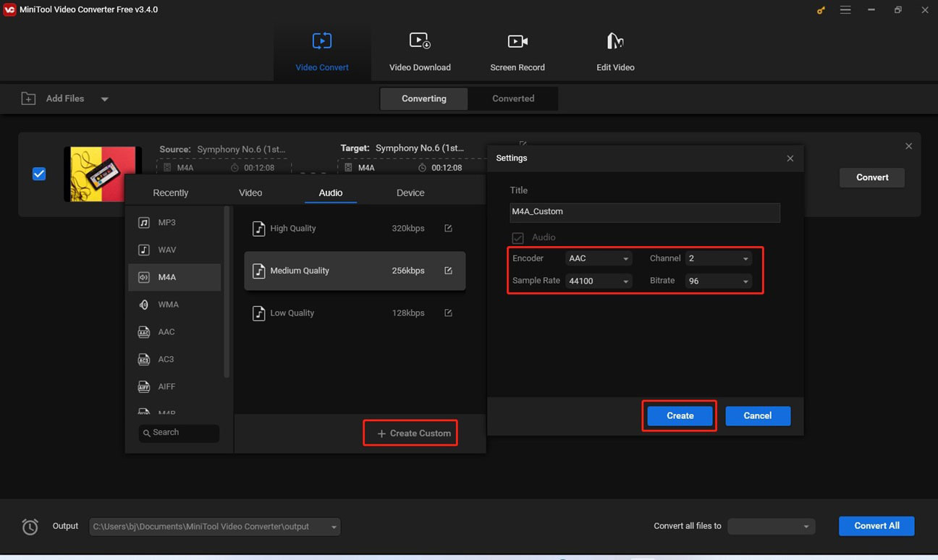Select High Quality 320kbps preset

[355, 229]
